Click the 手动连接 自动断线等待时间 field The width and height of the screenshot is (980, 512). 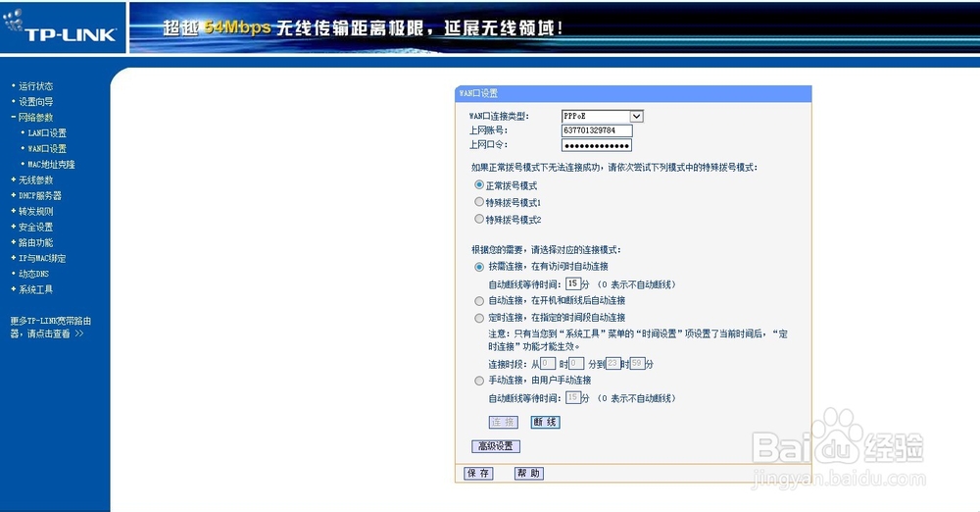coord(573,397)
